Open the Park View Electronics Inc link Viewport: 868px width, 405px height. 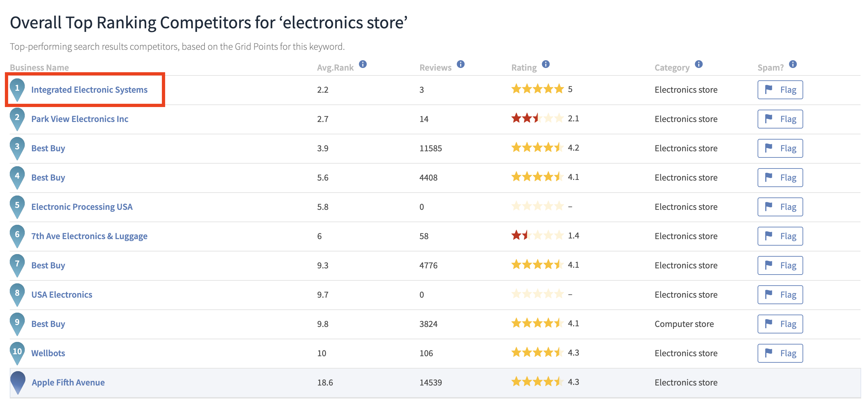click(80, 119)
